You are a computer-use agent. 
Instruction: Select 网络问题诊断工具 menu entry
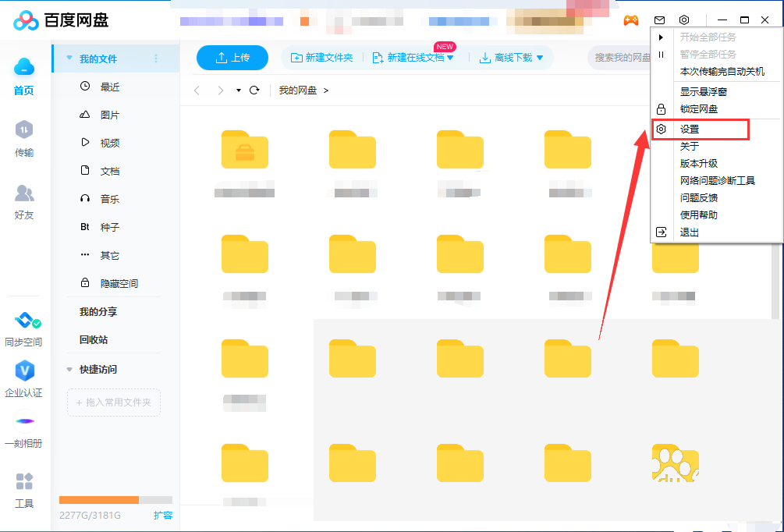pyautogui.click(x=718, y=180)
